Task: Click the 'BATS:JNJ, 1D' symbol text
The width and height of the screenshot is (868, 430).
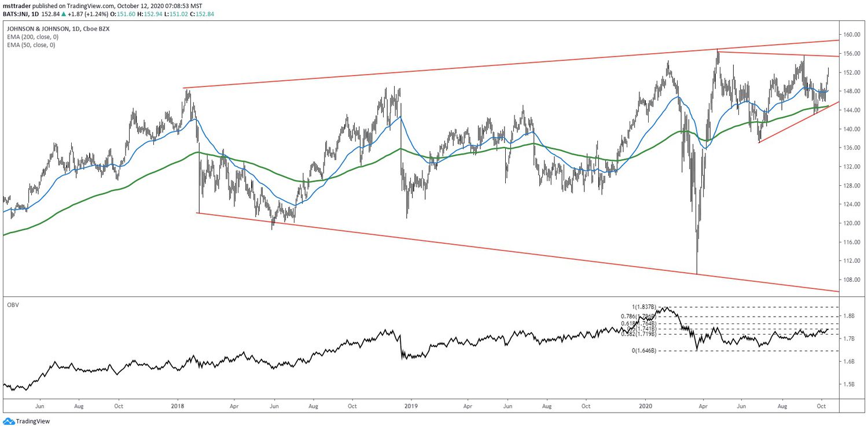Action: 21,13
